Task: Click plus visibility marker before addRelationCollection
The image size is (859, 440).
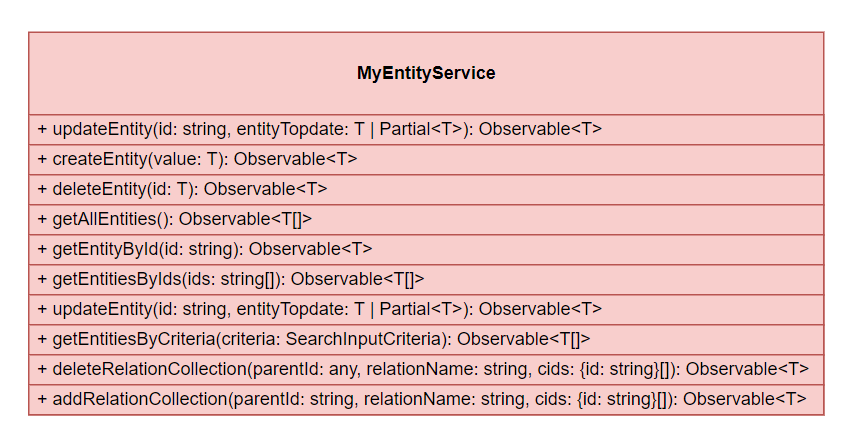Action: [x=43, y=399]
